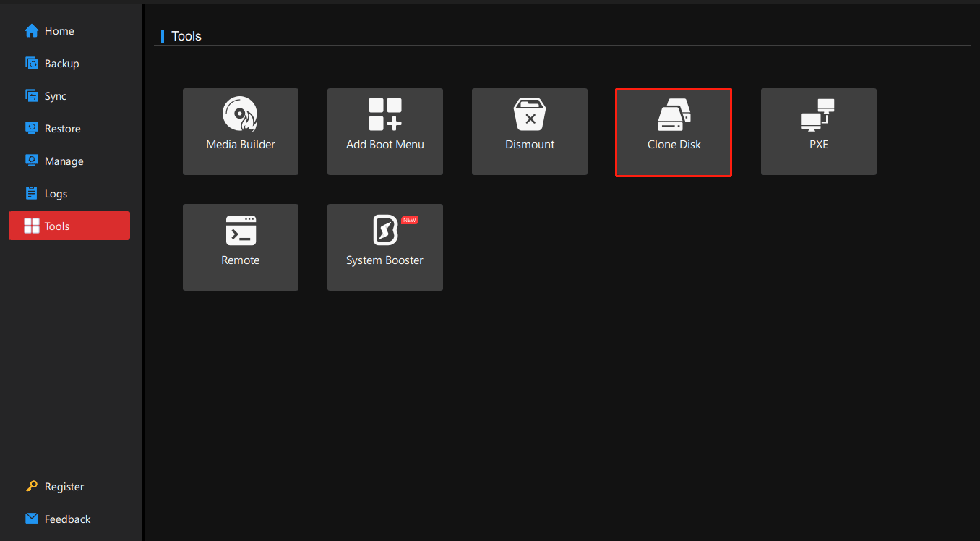This screenshot has height=541, width=980.
Task: Open the Feedback link
Action: pos(67,519)
